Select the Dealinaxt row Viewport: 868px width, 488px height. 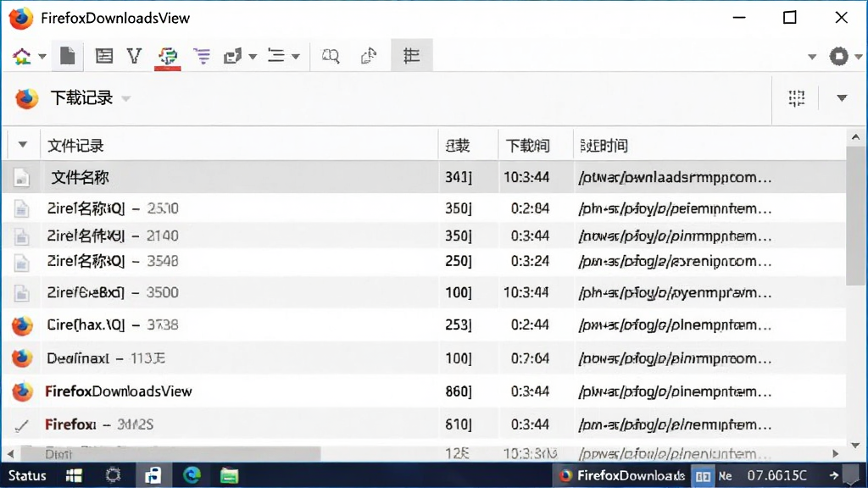coord(424,358)
